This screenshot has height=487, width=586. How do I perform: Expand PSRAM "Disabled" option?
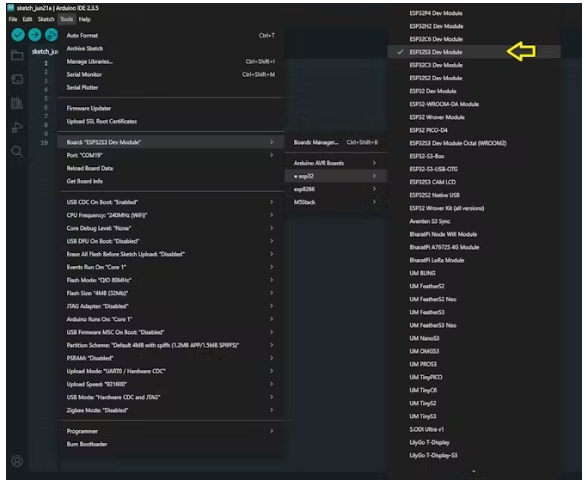170,358
